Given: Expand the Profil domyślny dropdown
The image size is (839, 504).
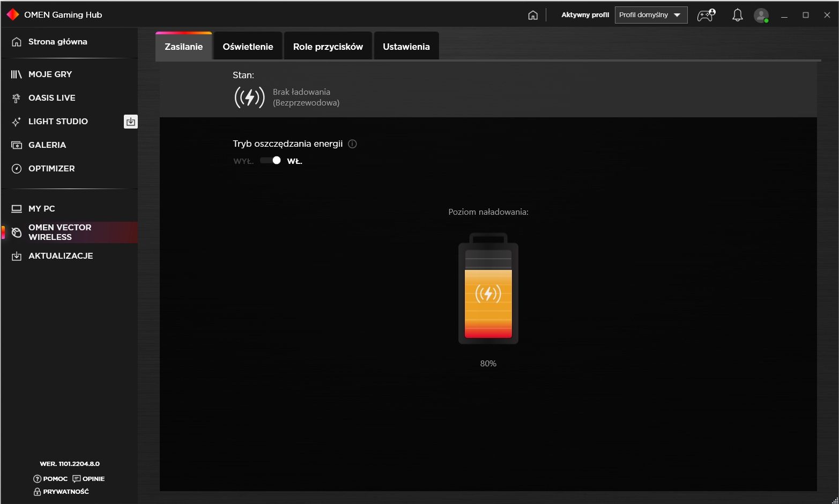Looking at the screenshot, I should point(651,15).
